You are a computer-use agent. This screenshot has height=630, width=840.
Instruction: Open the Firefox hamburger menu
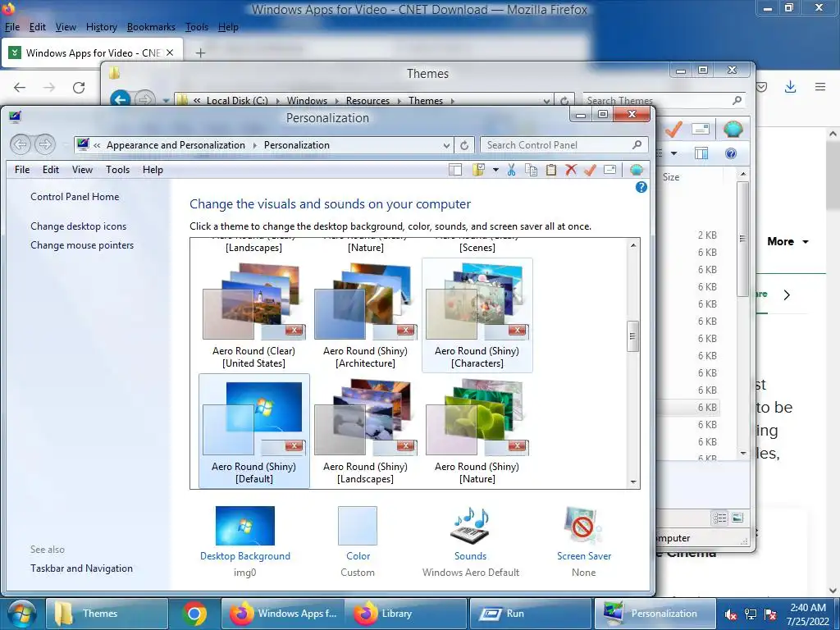(x=820, y=87)
